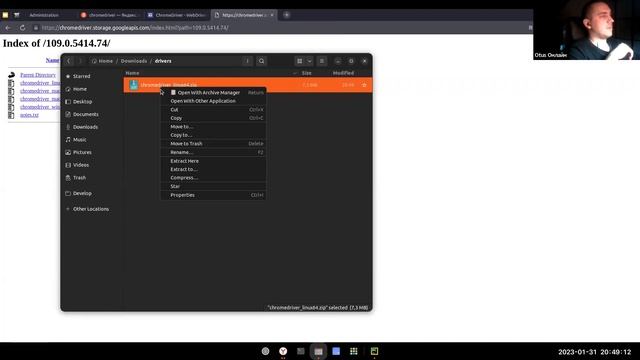This screenshot has width=640, height=360.
Task: Click Home in the path bar
Action: pyautogui.click(x=102, y=61)
